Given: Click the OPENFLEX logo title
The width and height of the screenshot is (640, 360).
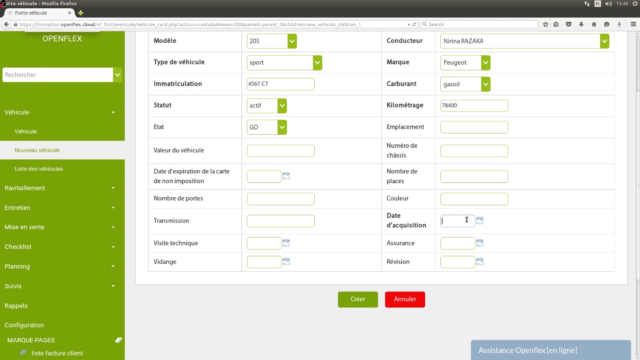Looking at the screenshot, I should click(x=62, y=39).
